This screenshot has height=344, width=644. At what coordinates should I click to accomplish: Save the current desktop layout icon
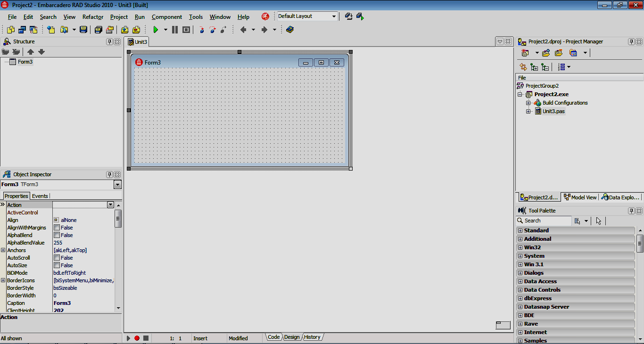(349, 16)
